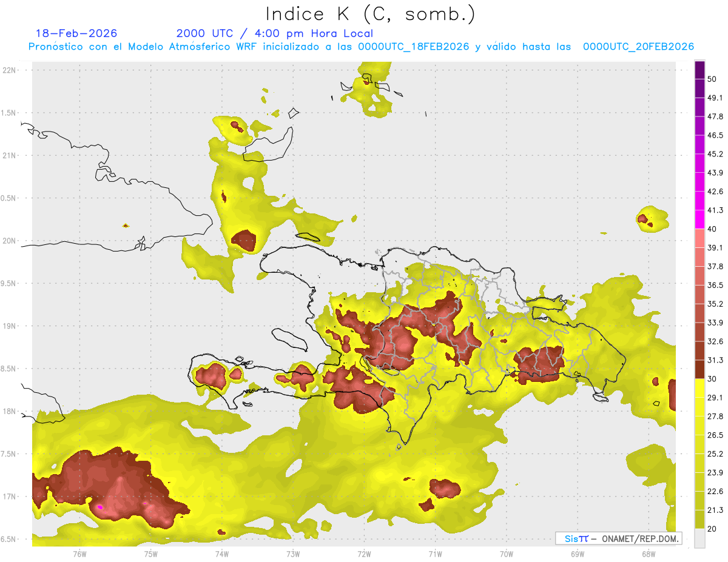The width and height of the screenshot is (728, 562).
Task: Click the '47.8' color scale value
Action: click(x=715, y=116)
